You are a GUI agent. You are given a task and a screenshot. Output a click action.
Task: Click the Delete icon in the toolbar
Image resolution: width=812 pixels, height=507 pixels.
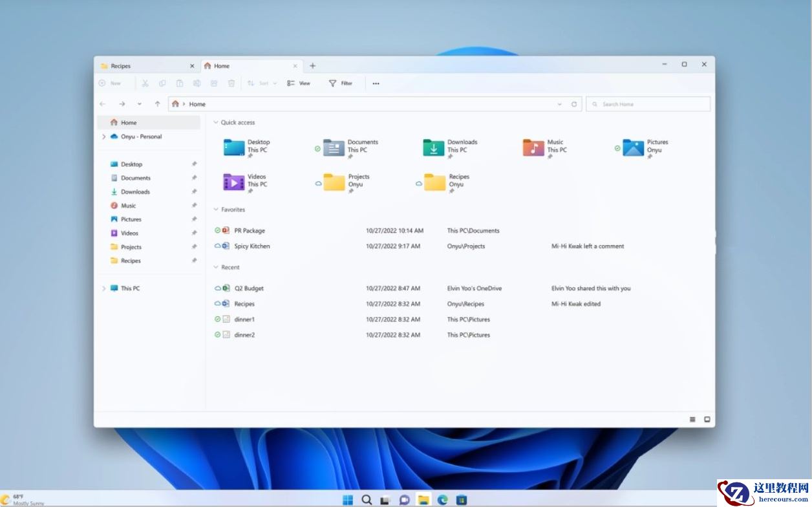(231, 83)
